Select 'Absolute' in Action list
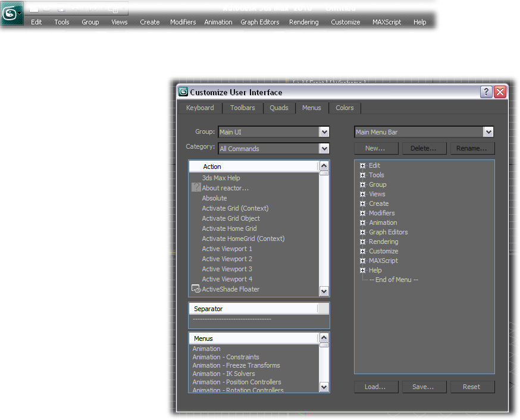The width and height of the screenshot is (520, 420). (214, 198)
